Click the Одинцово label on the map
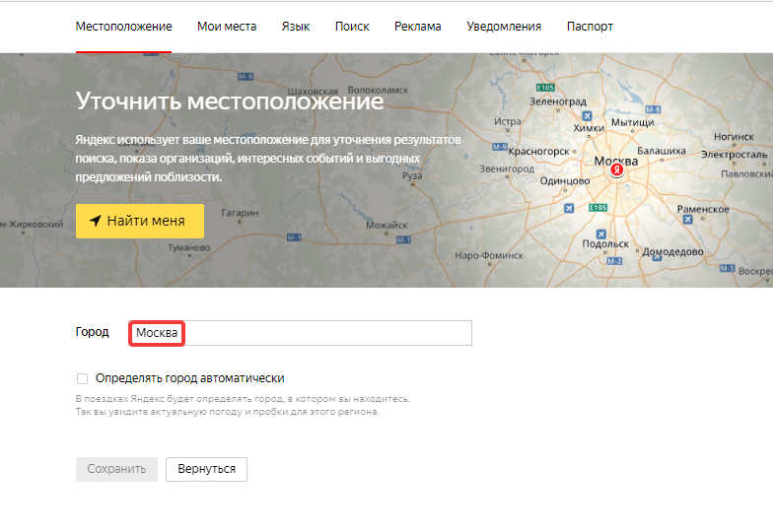The height and width of the screenshot is (532, 773). pos(565,181)
